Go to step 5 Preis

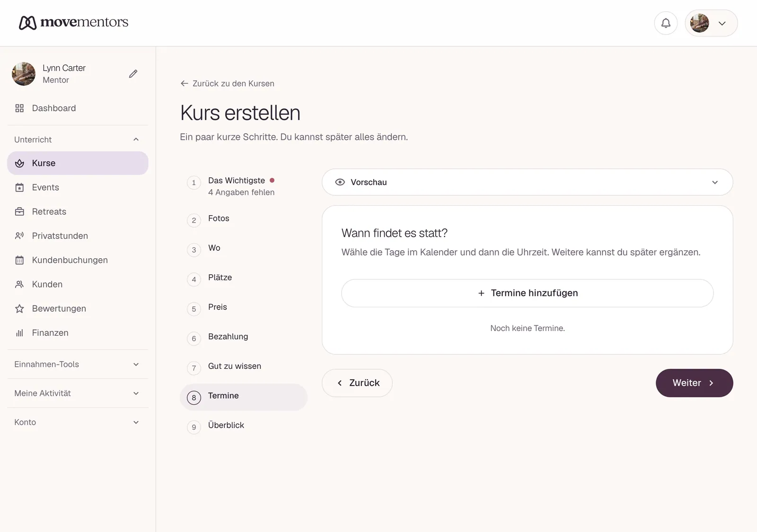pyautogui.click(x=244, y=308)
